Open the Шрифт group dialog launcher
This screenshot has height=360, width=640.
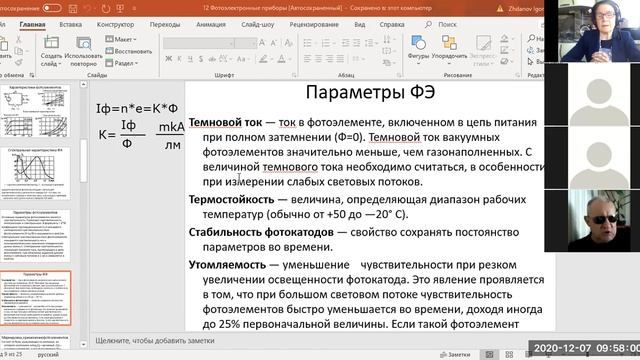294,75
